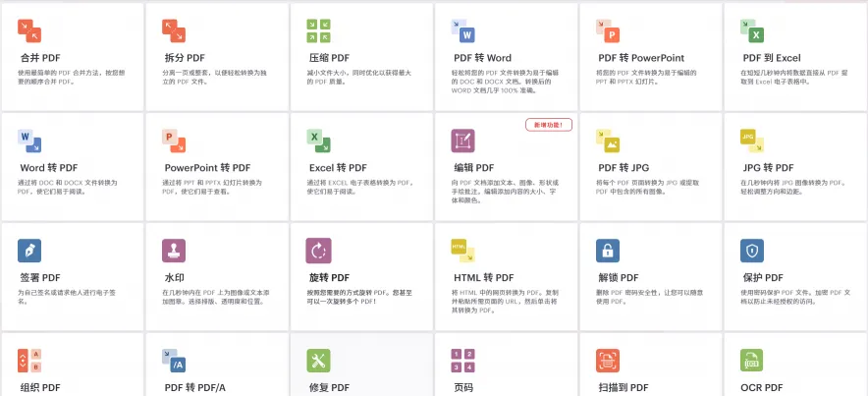The image size is (868, 396).
Task: Choose the 旋转 PDF title
Action: [329, 277]
